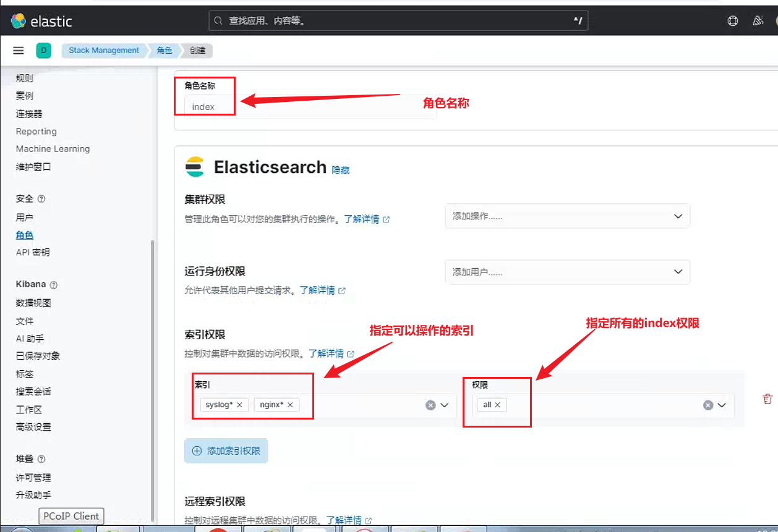Go to Stack Management breadcrumb
Image resolution: width=778 pixels, height=532 pixels.
[x=104, y=51]
